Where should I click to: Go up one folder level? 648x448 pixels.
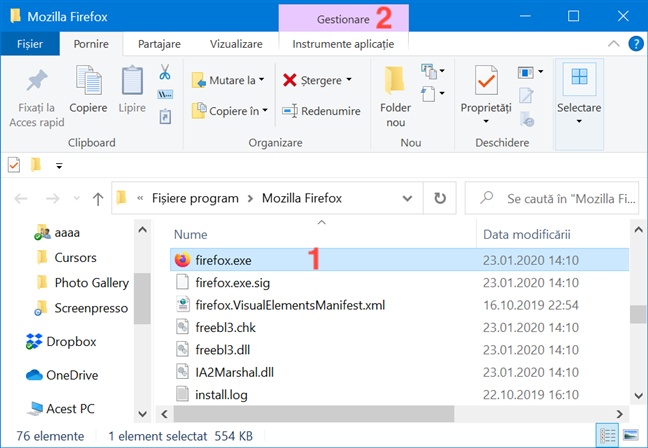98,199
